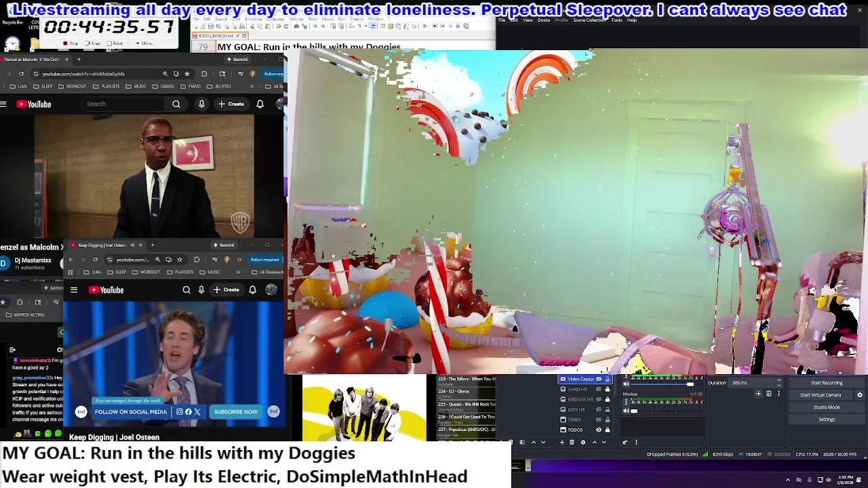Open PLAYLISTS bookmarks folder in upper browser

106,86
